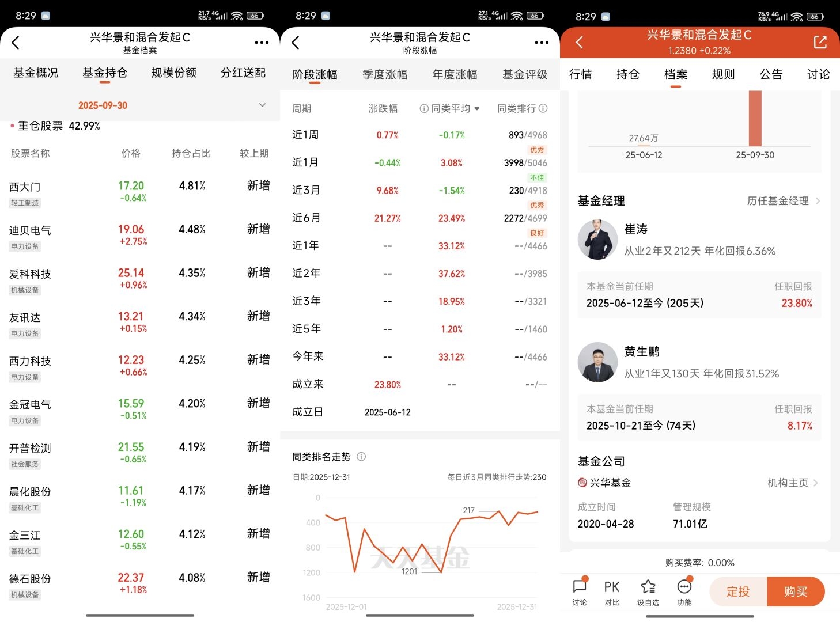Open 持仓 tab in orange screen
Image resolution: width=840 pixels, height=622 pixels.
pos(628,74)
